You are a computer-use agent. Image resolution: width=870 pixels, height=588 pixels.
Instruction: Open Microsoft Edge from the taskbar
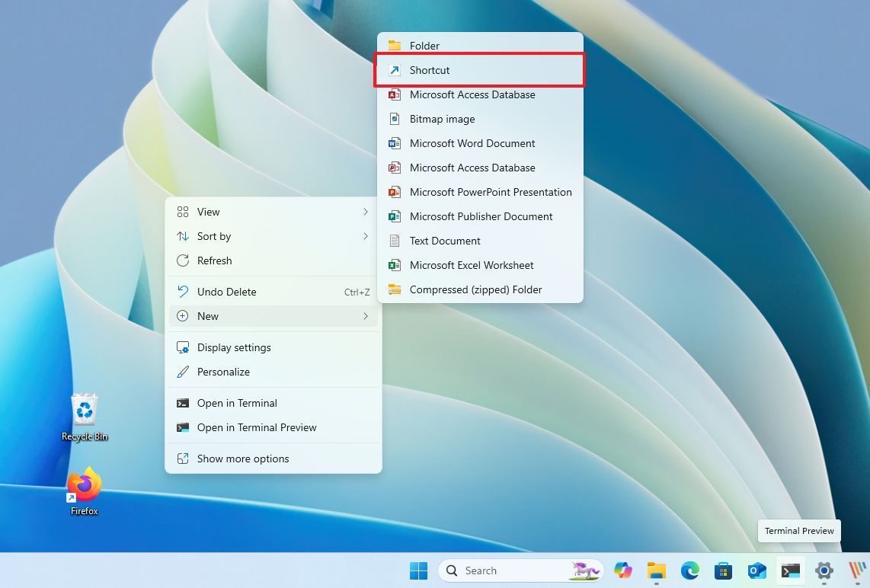click(689, 570)
